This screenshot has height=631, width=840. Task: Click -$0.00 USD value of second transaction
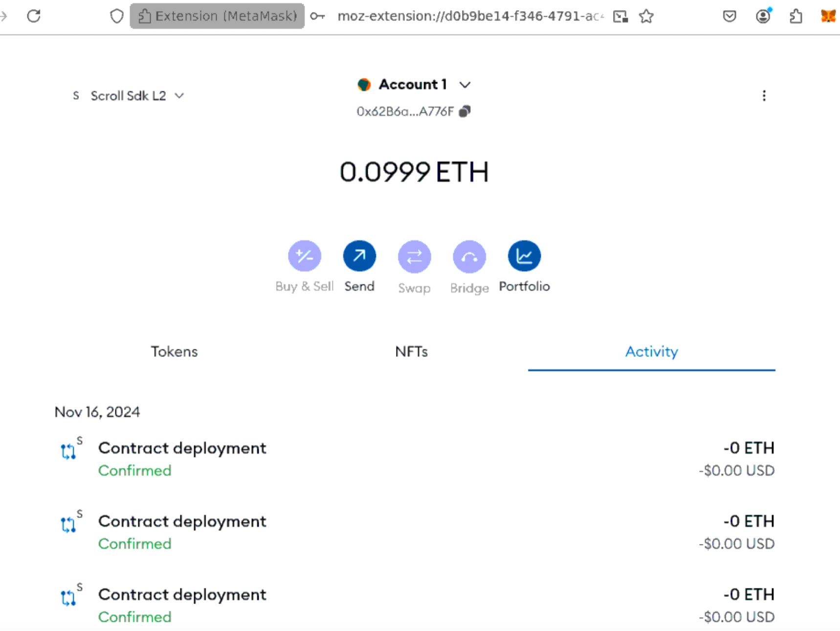[737, 544]
